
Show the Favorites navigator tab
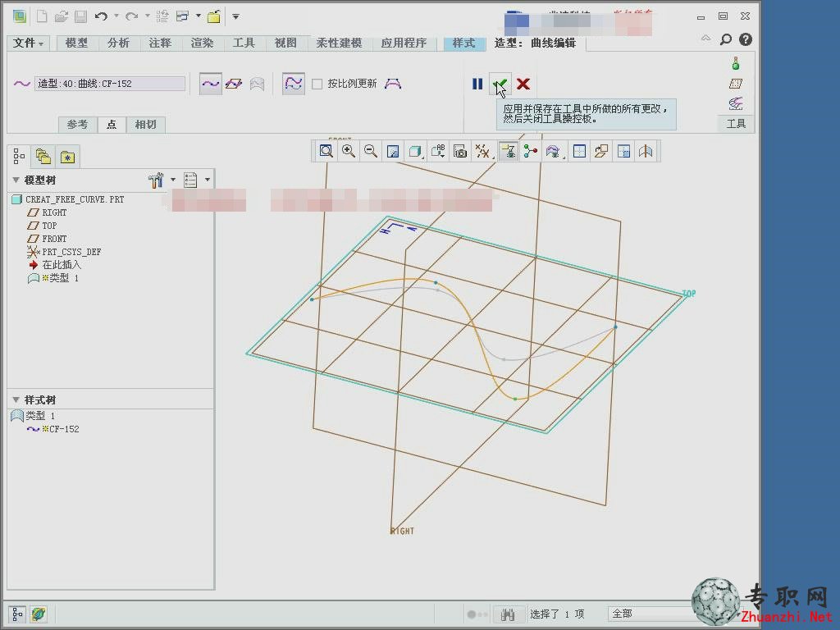pos(67,157)
